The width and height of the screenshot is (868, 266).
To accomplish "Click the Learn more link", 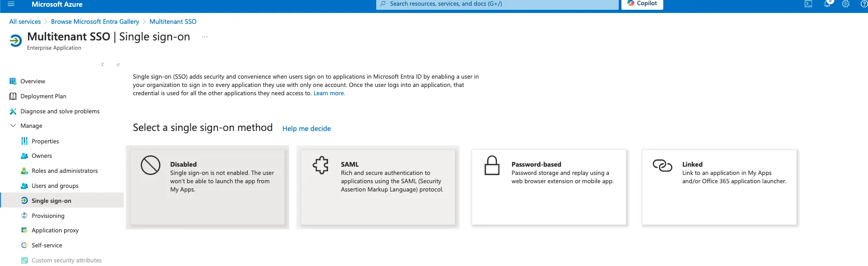I will 329,94.
